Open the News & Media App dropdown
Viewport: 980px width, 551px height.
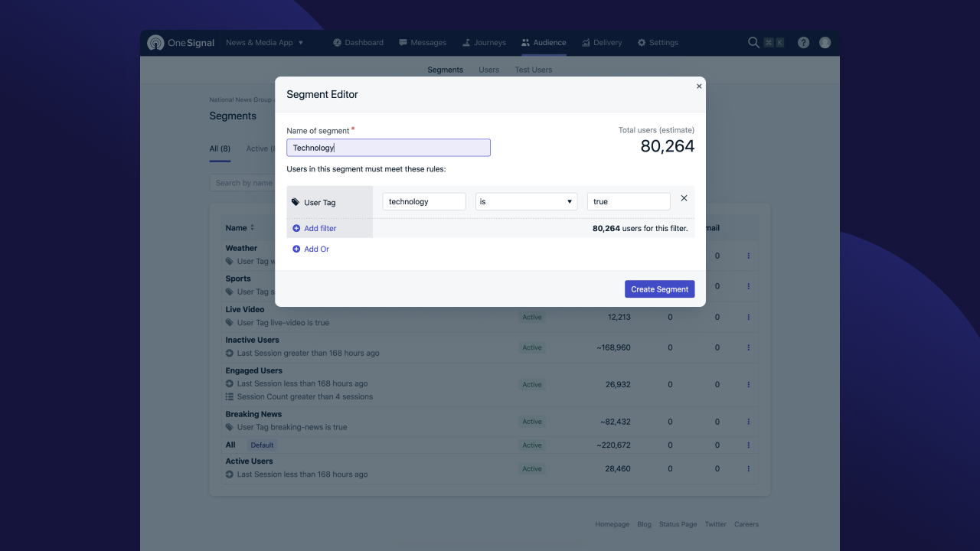[x=265, y=43]
